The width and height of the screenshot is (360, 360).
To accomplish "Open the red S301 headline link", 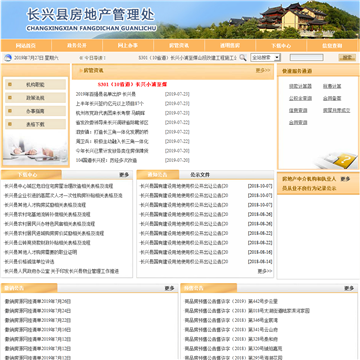I will tap(132, 84).
